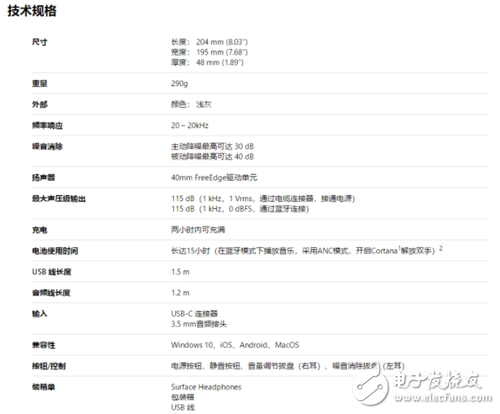
Task: Select the 兼容性 row label
Action: click(x=43, y=345)
